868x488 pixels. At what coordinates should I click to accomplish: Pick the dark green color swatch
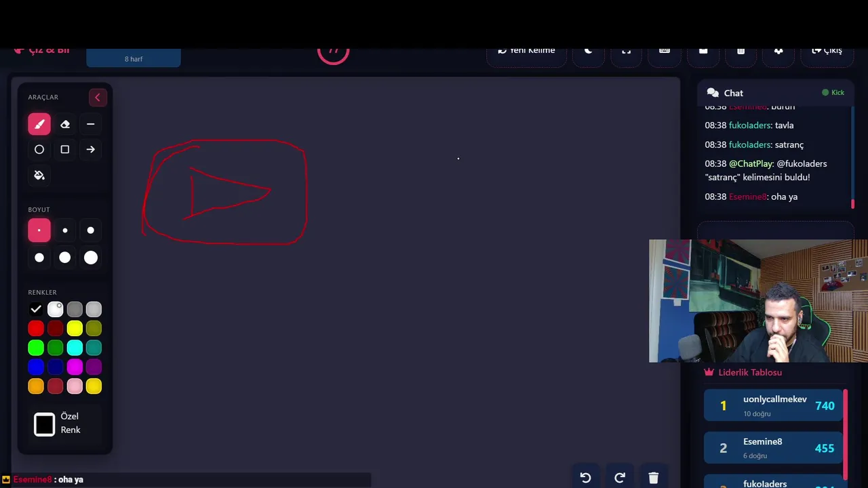tap(56, 348)
